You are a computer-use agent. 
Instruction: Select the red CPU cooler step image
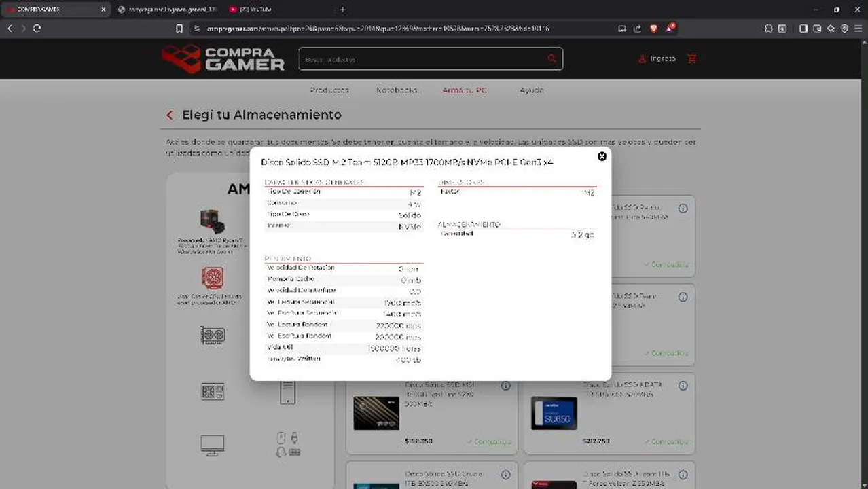[213, 278]
